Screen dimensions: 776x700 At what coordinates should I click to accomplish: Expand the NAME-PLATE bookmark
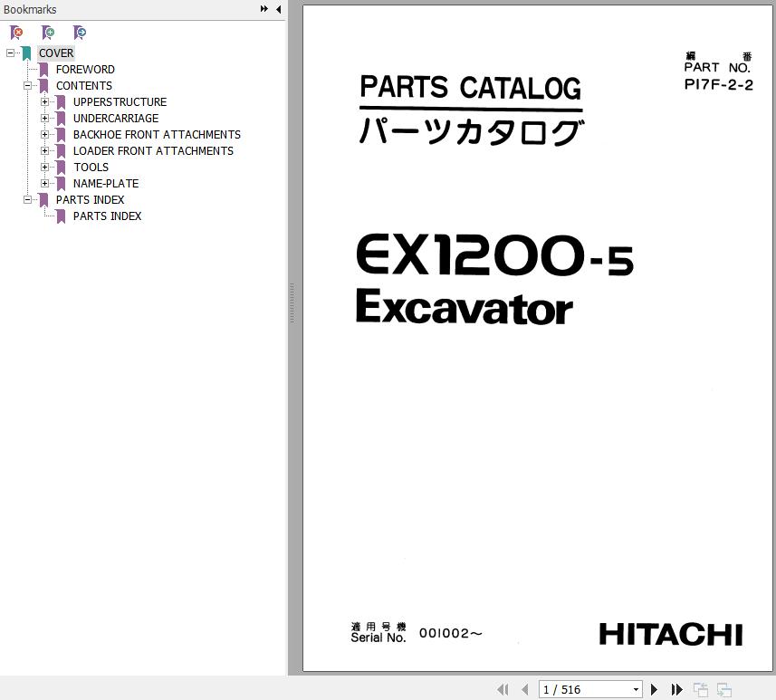44,184
